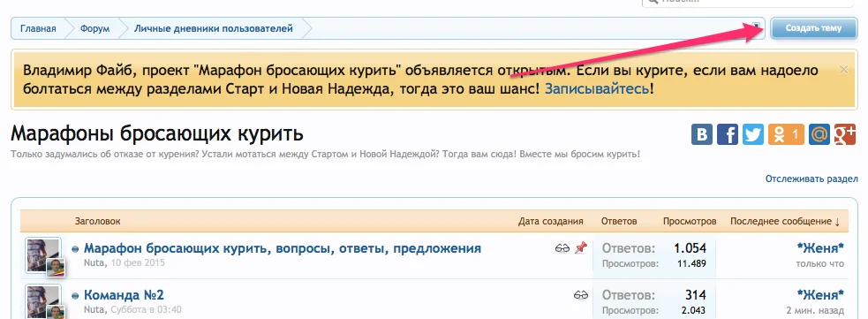
Task: Share page on Odnoklassniki
Action: tap(786, 134)
